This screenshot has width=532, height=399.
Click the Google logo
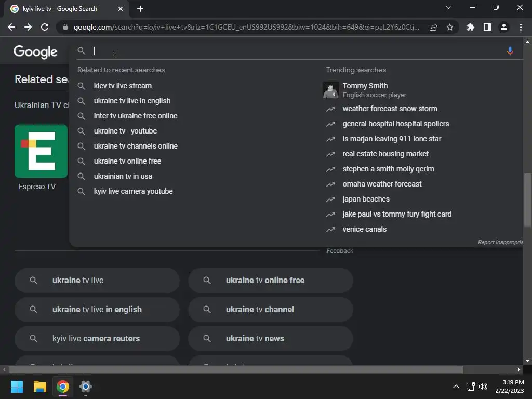pyautogui.click(x=35, y=52)
